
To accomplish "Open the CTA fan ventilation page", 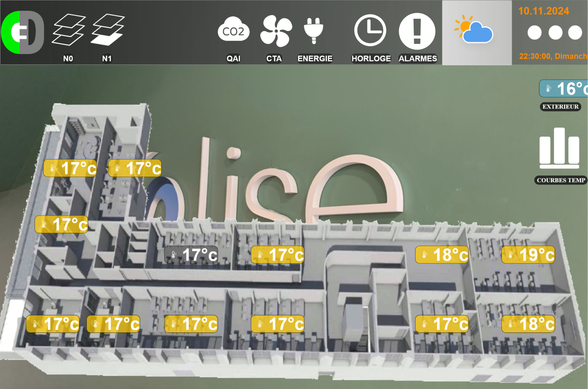I will click(x=276, y=31).
